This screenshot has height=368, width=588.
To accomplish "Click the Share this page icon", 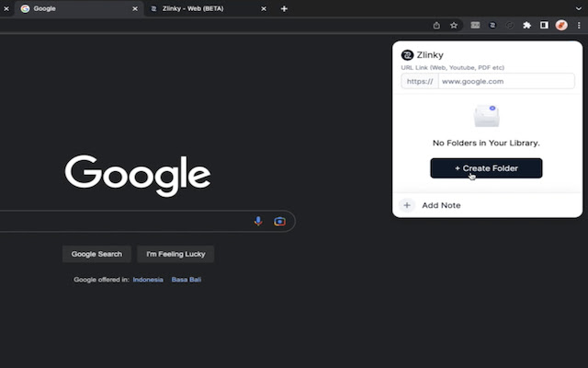I will 436,25.
